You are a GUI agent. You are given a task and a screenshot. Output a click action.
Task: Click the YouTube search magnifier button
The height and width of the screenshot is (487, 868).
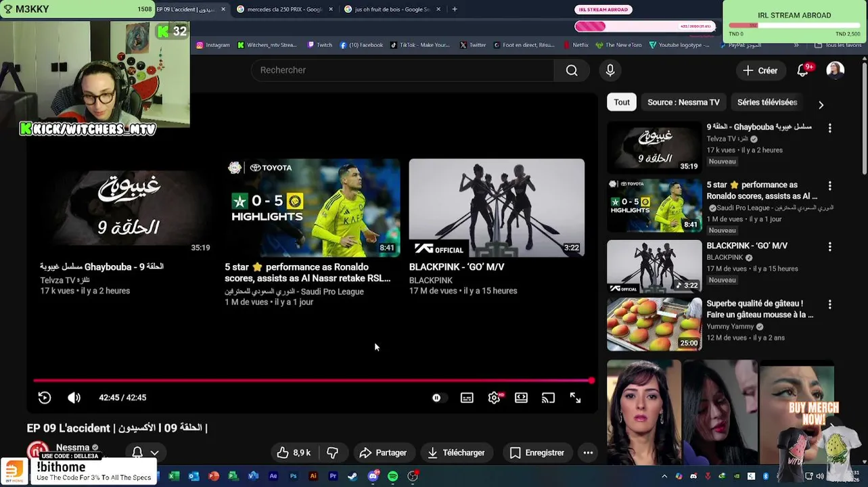coord(572,70)
